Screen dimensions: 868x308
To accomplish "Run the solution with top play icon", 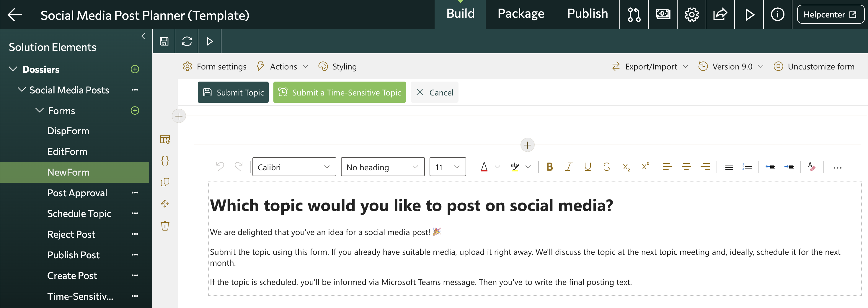I will point(749,14).
